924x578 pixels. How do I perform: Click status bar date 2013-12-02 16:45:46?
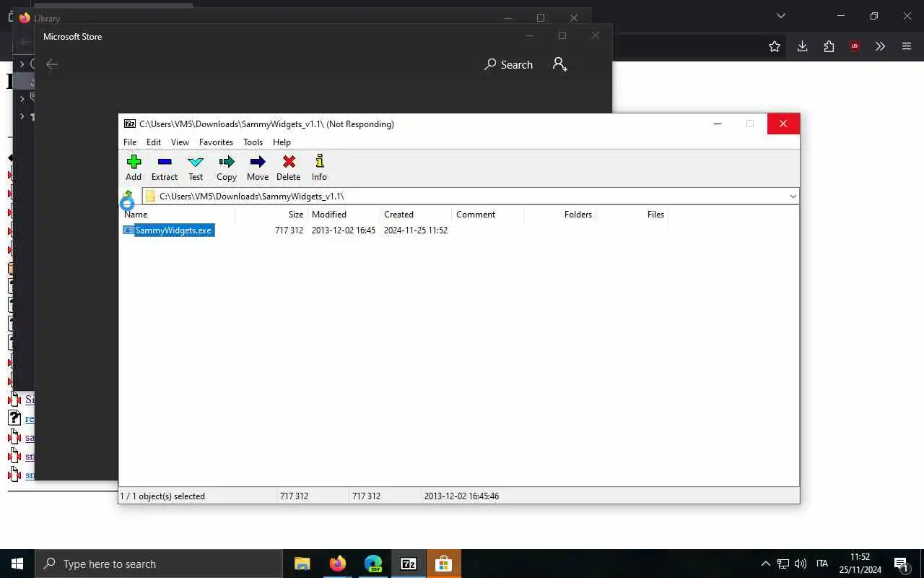click(461, 496)
